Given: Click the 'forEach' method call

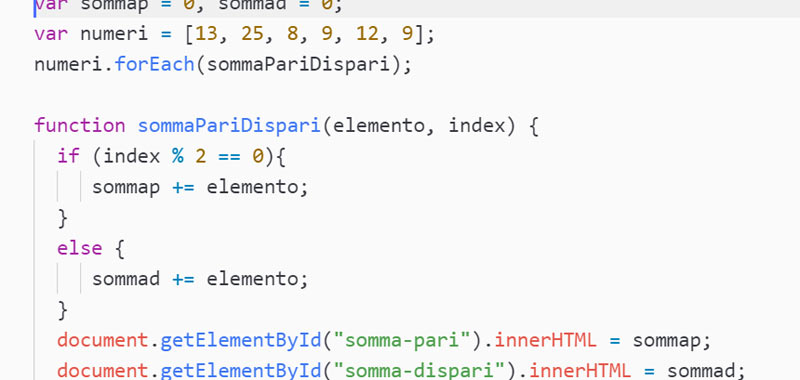Looking at the screenshot, I should (x=155, y=65).
